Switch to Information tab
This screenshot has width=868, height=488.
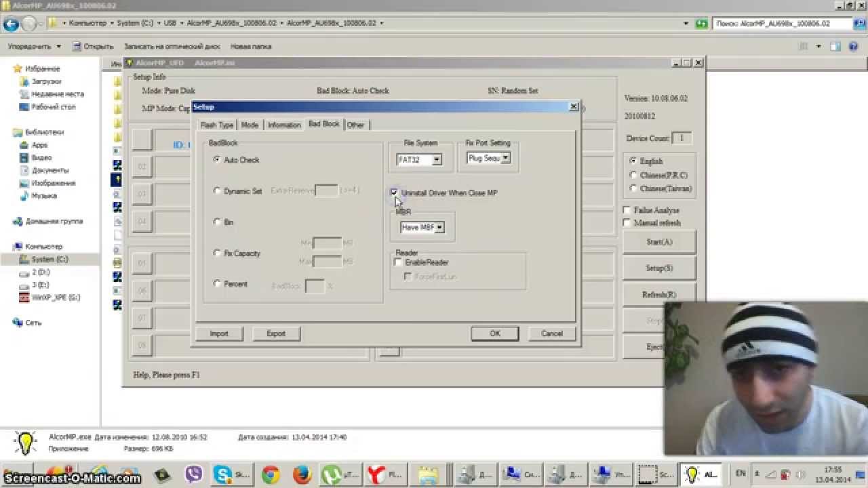click(x=284, y=125)
